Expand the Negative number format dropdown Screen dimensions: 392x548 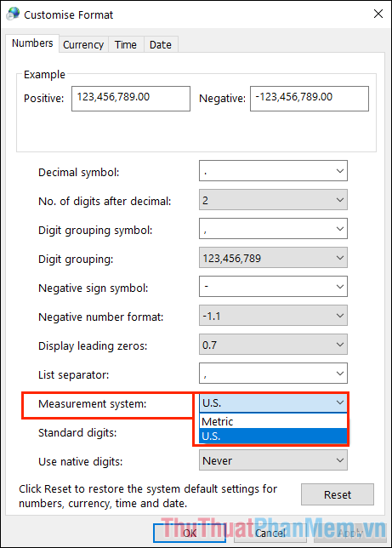[273, 316]
